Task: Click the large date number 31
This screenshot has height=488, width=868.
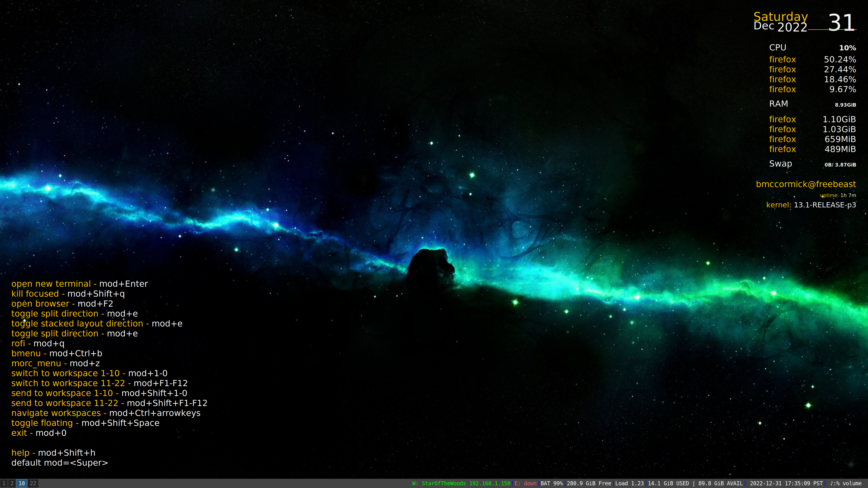Action: (842, 23)
